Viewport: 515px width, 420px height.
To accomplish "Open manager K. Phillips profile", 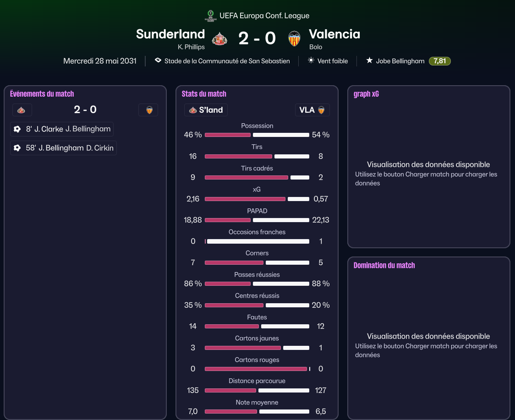I will [191, 47].
